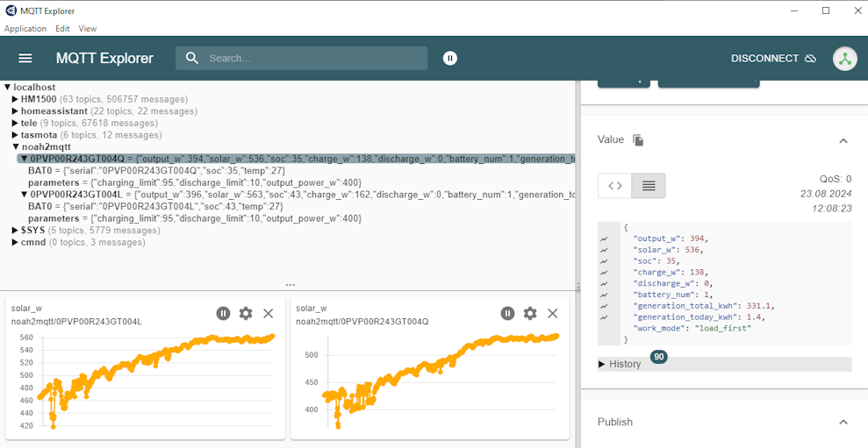Open settings of the 0PVP00R243GT004Q chart
Screen dimensions: 868x448
click(x=530, y=314)
